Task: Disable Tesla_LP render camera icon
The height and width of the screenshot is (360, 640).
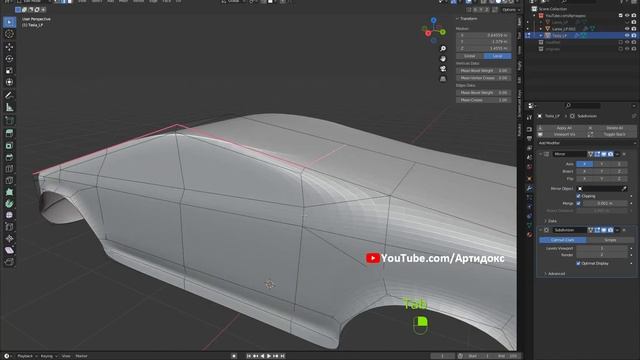Action: [x=634, y=36]
